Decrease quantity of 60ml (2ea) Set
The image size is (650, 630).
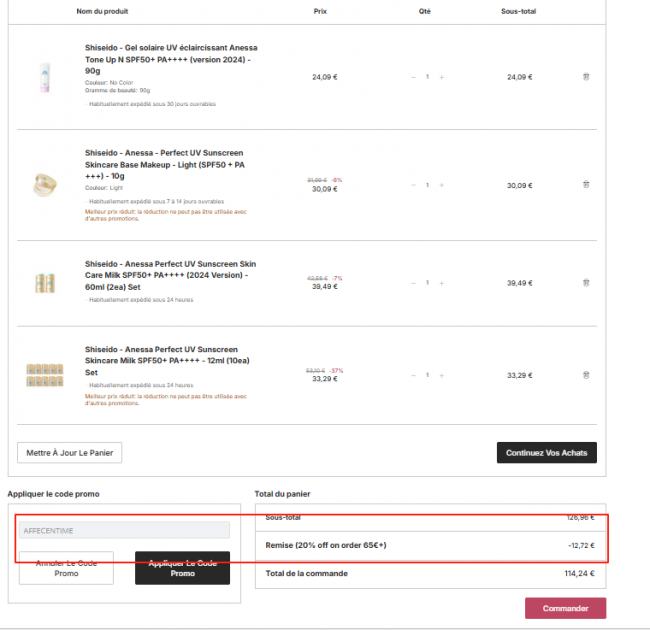pyautogui.click(x=413, y=283)
